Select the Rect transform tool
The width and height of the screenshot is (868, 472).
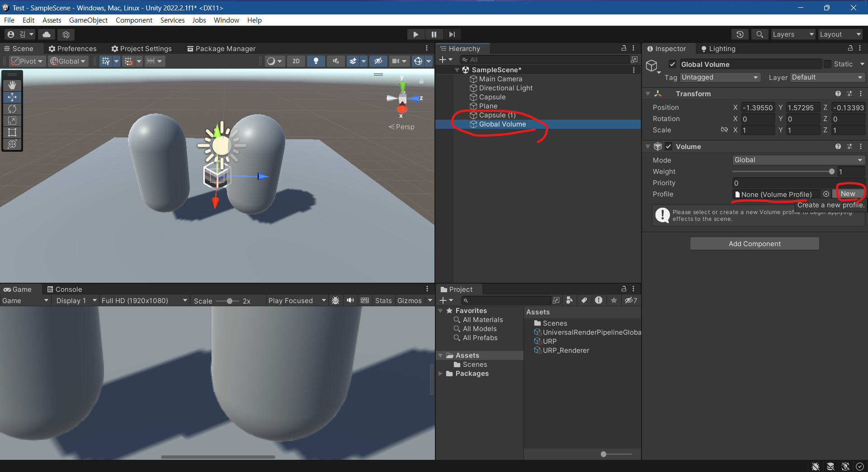(x=12, y=132)
